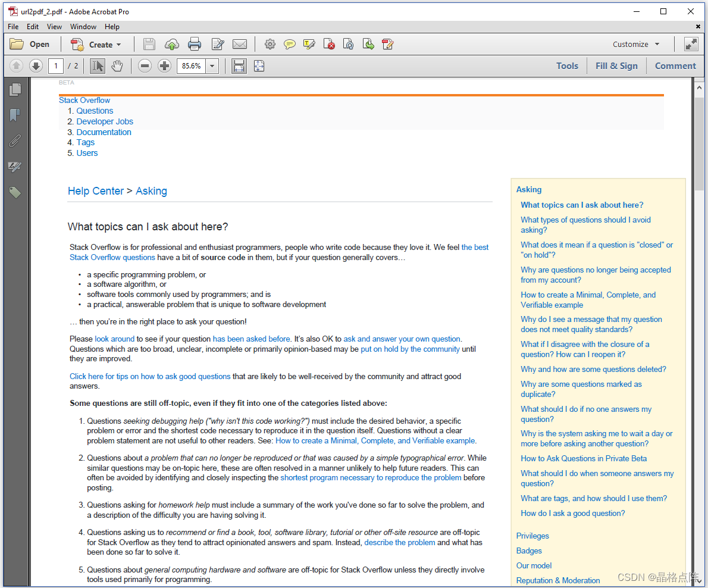Add a sticky note comment icon
Viewport: 708px width, 588px height.
pos(289,44)
